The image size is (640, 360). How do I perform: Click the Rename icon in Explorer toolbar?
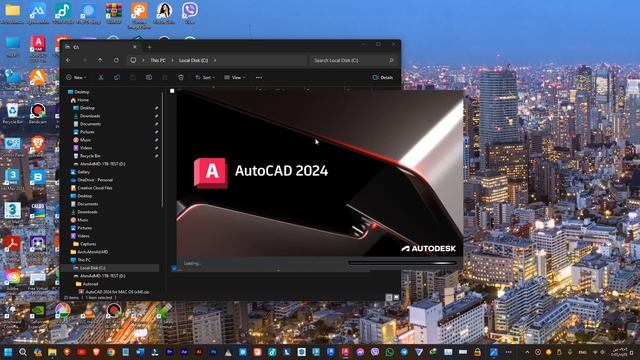pos(149,77)
